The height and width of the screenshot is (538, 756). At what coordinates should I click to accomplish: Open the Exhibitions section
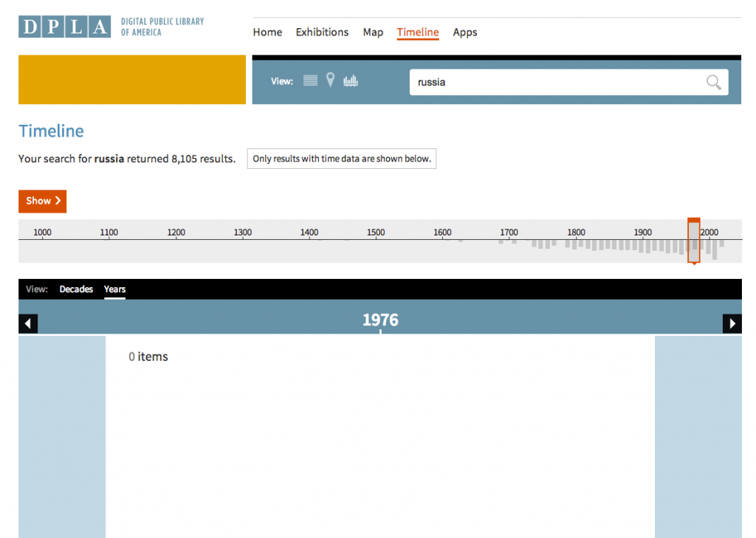tap(322, 32)
